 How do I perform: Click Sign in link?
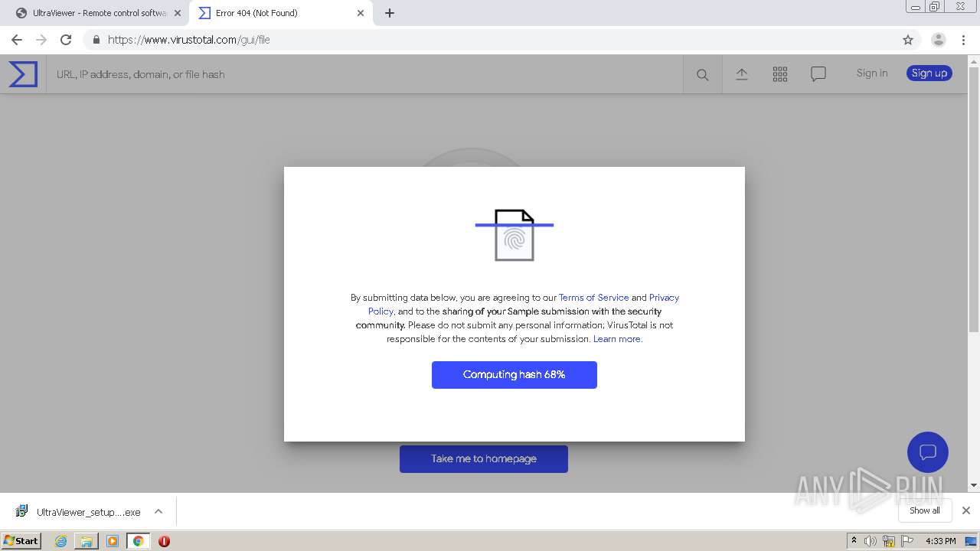872,73
